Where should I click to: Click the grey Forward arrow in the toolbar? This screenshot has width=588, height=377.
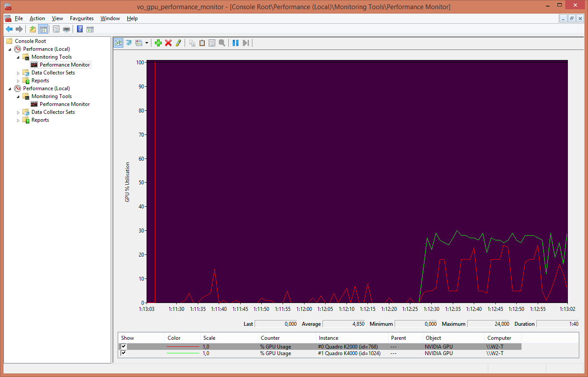pyautogui.click(x=19, y=29)
